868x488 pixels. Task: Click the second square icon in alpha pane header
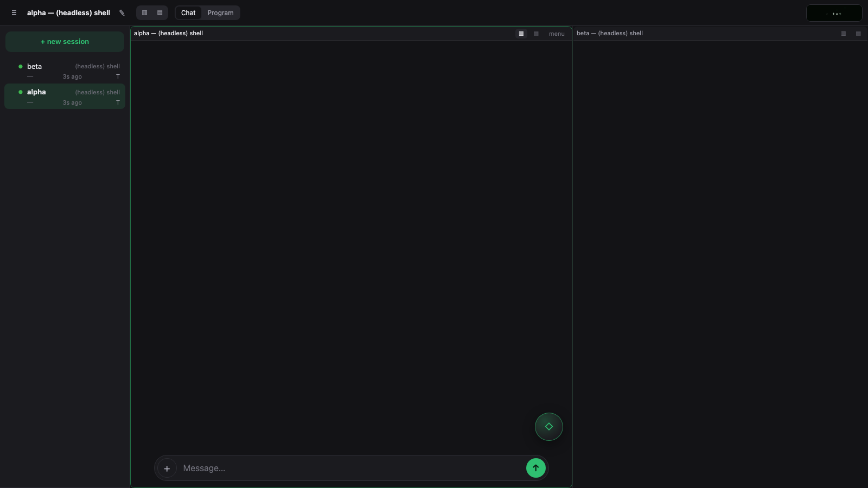tap(536, 34)
